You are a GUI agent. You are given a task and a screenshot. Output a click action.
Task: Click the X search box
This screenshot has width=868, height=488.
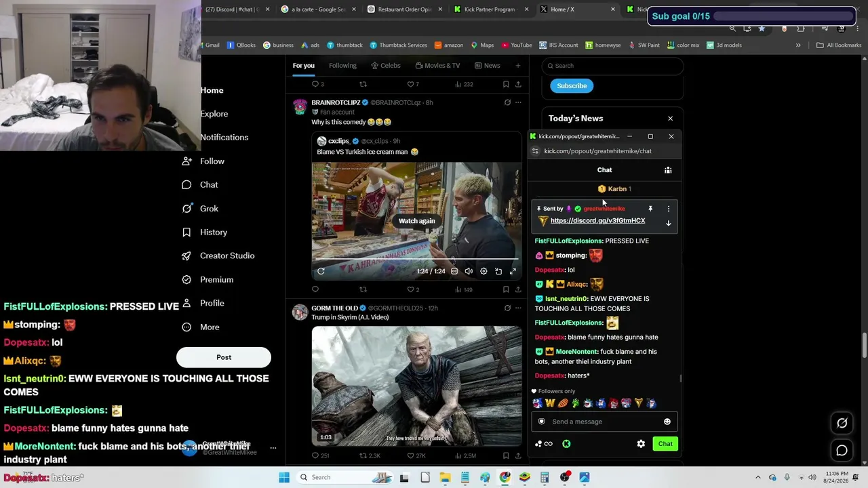coord(612,66)
